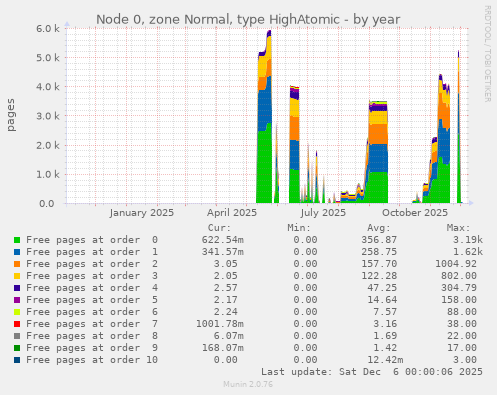Click 'Free pages at order 2' label

coord(92,264)
